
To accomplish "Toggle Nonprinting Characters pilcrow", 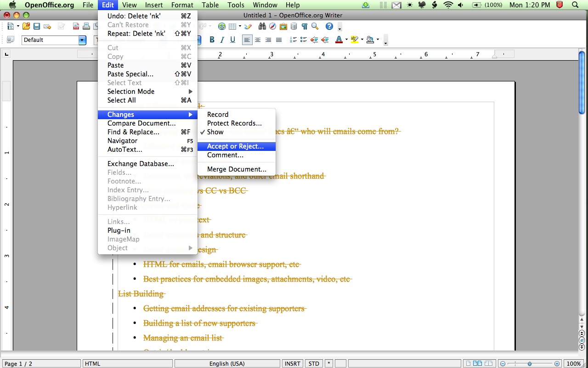I will tap(304, 26).
